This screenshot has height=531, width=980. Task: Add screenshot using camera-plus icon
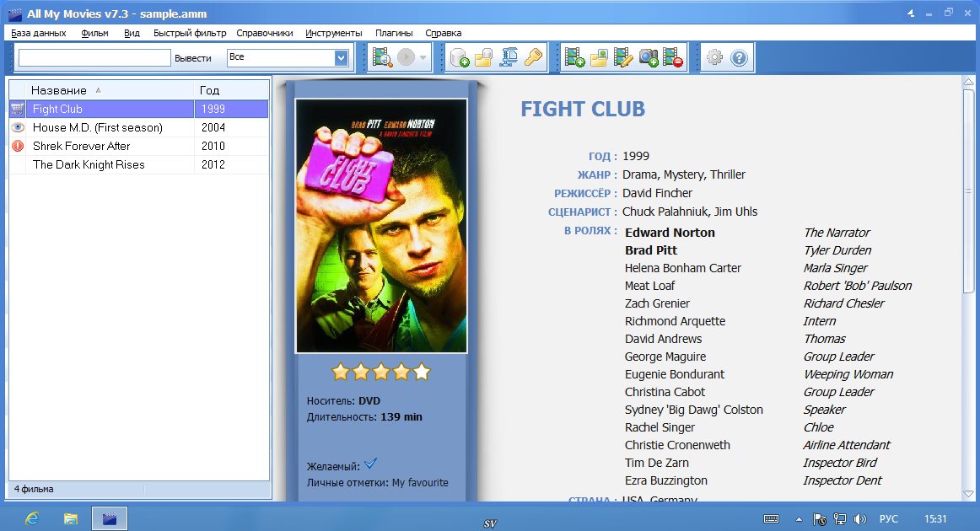pos(648,57)
